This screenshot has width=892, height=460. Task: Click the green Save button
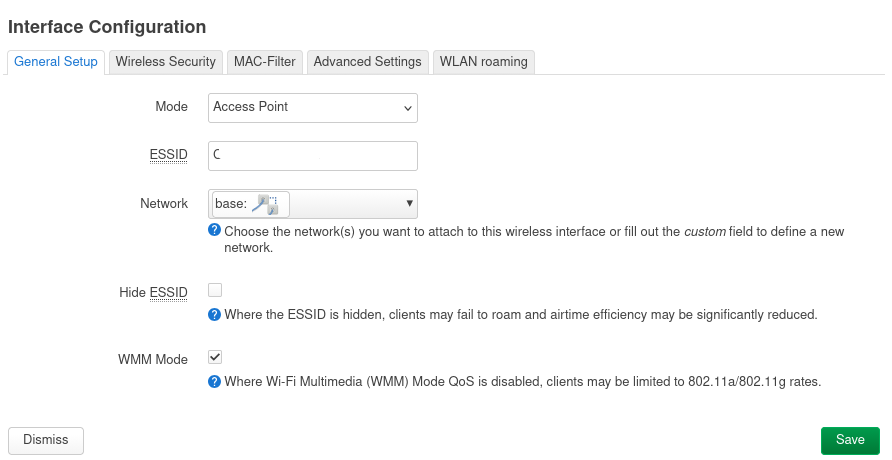(x=850, y=440)
